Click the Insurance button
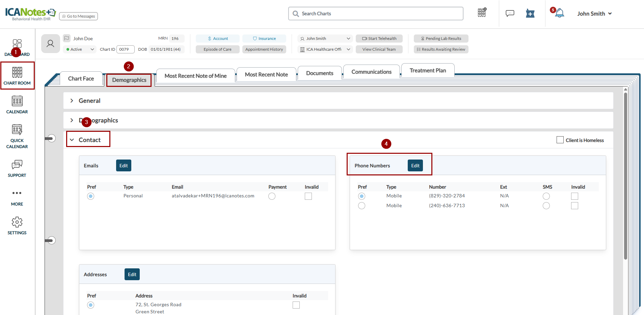 [x=264, y=39]
